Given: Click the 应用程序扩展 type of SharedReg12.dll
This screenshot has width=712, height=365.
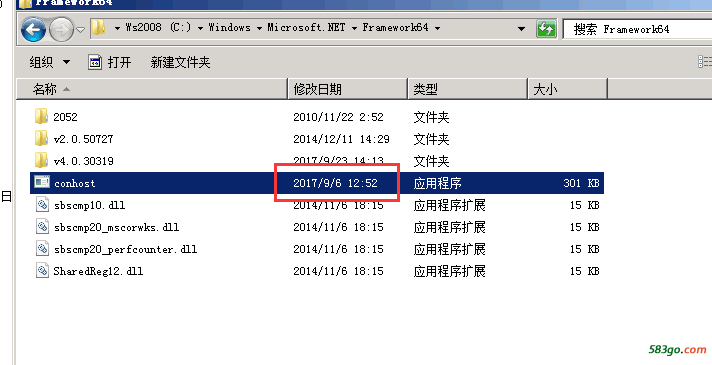Looking at the screenshot, I should [450, 271].
